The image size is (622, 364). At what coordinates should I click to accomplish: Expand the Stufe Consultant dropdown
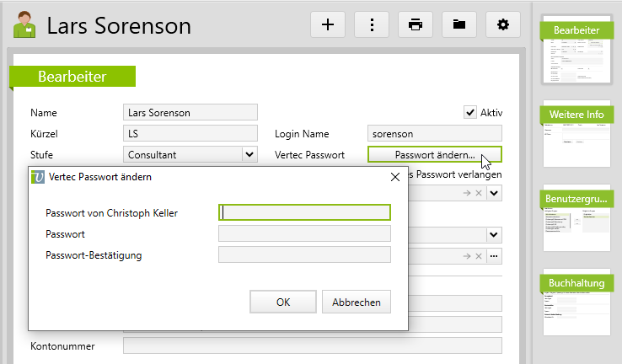[x=249, y=154]
